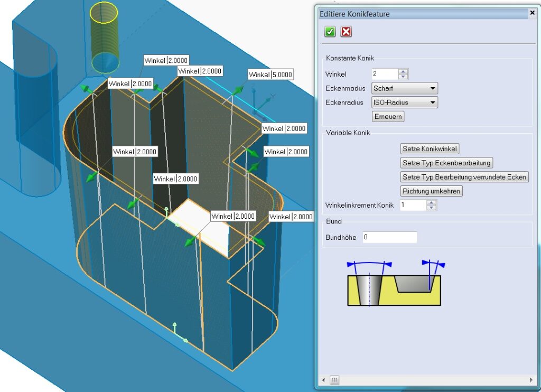The width and height of the screenshot is (541, 392).
Task: Click Setze Typ Eckenbearbeitung button
Action: (446, 163)
